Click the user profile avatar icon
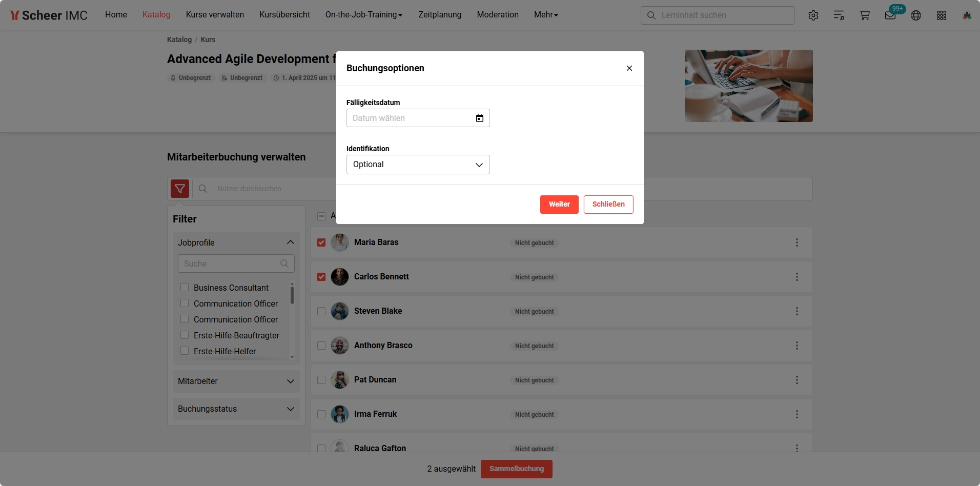 tap(967, 15)
